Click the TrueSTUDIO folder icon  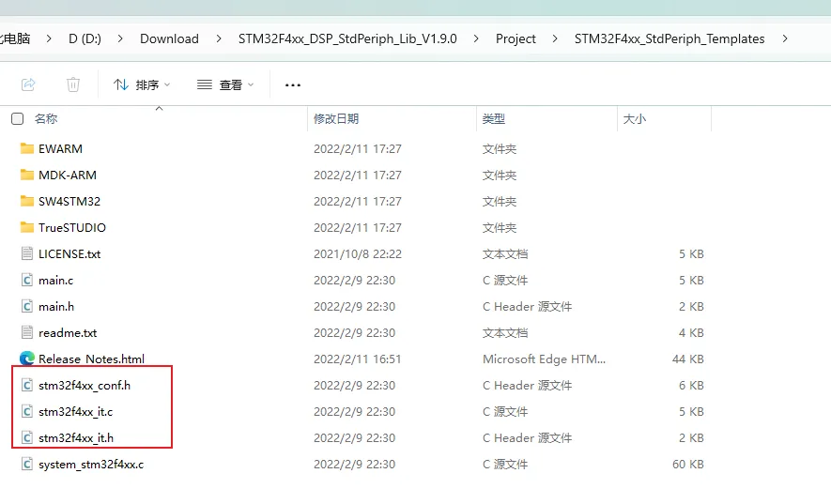(x=27, y=227)
